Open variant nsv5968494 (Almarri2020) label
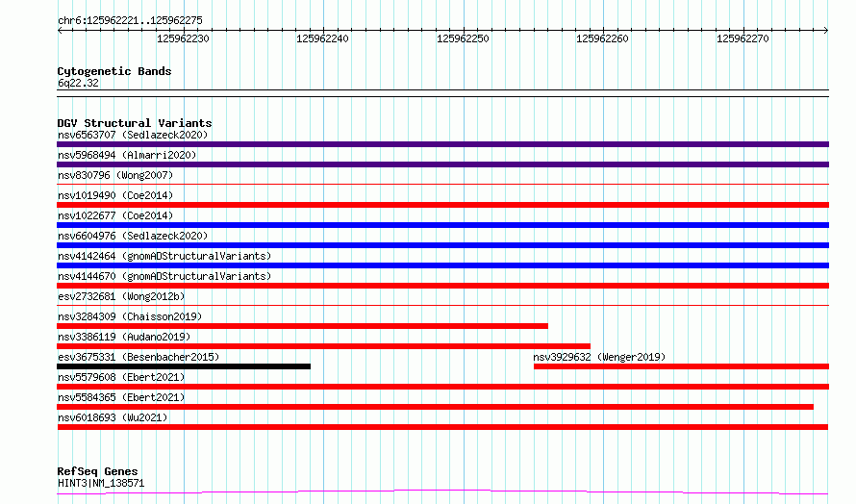This screenshot has height=504, width=856. click(x=127, y=155)
